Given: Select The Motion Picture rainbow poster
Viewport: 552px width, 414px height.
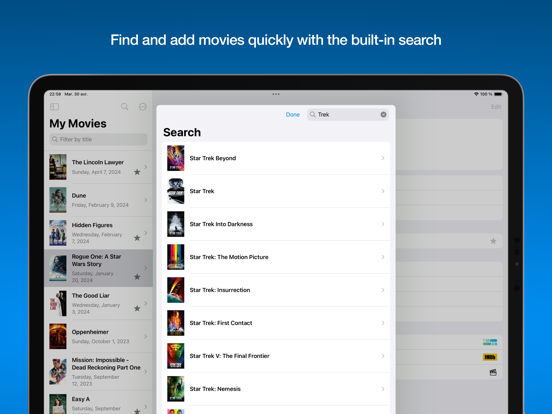Looking at the screenshot, I should 175,257.
